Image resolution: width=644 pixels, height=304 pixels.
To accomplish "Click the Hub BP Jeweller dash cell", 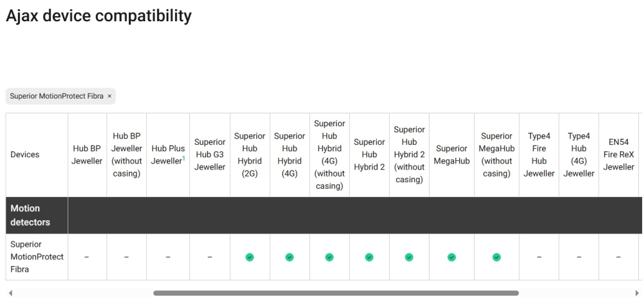I will tap(87, 257).
